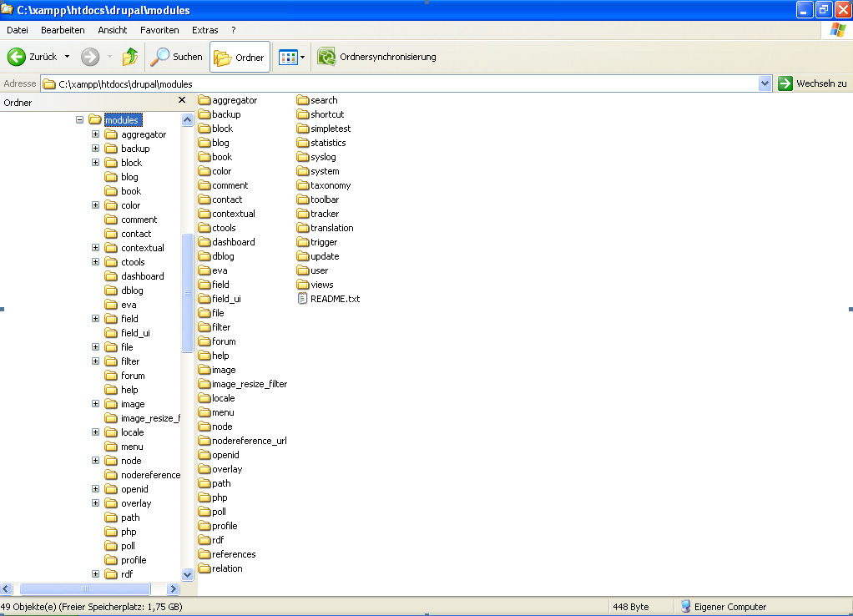Collapse the modules tree node
This screenshot has height=616, width=853.
[x=80, y=120]
